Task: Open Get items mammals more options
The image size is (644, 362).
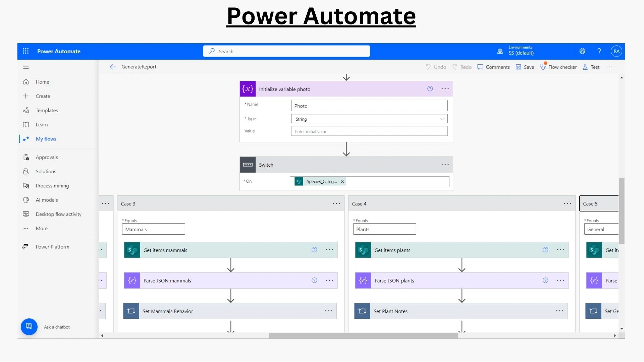Action: [330, 250]
